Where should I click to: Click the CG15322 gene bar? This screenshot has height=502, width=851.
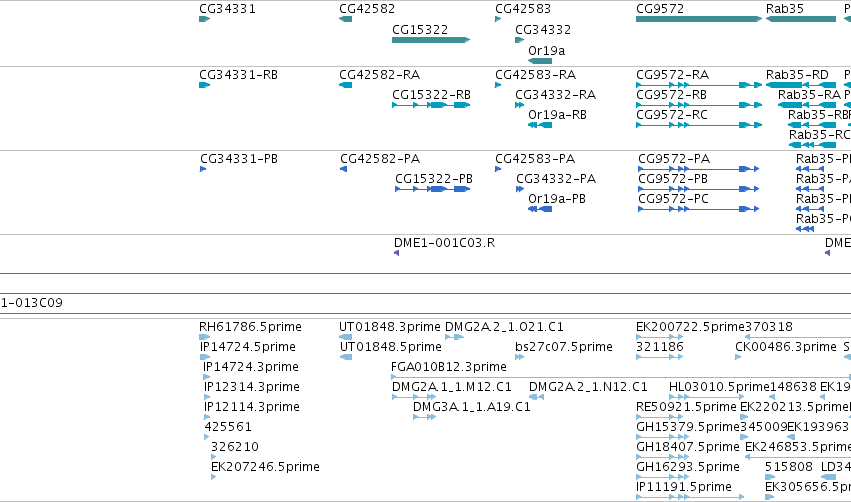(x=431, y=40)
